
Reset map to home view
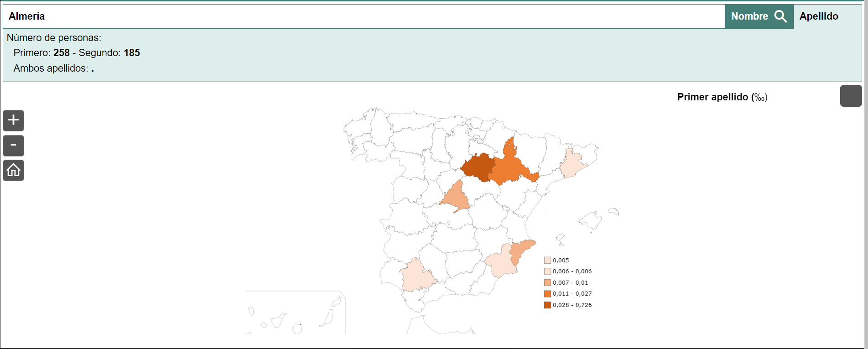click(x=14, y=170)
